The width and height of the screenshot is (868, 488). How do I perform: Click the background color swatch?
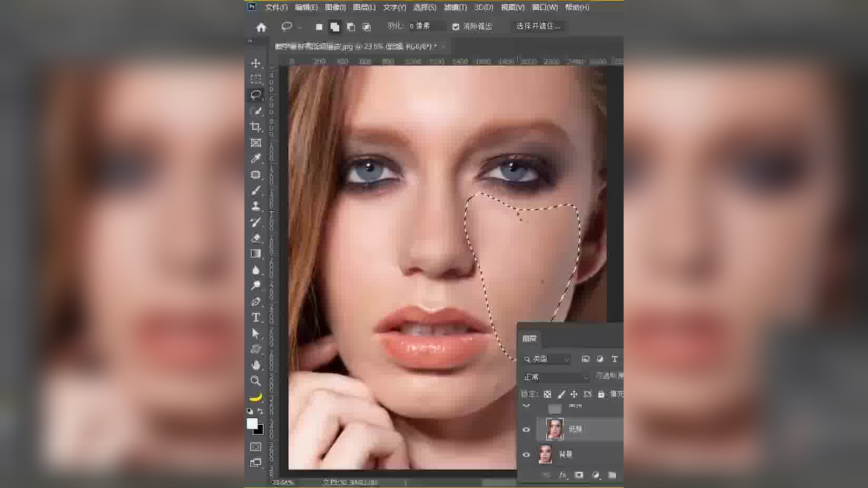click(x=260, y=431)
